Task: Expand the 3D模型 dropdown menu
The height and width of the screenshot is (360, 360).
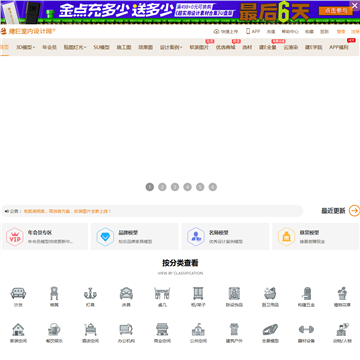Action: point(26,47)
